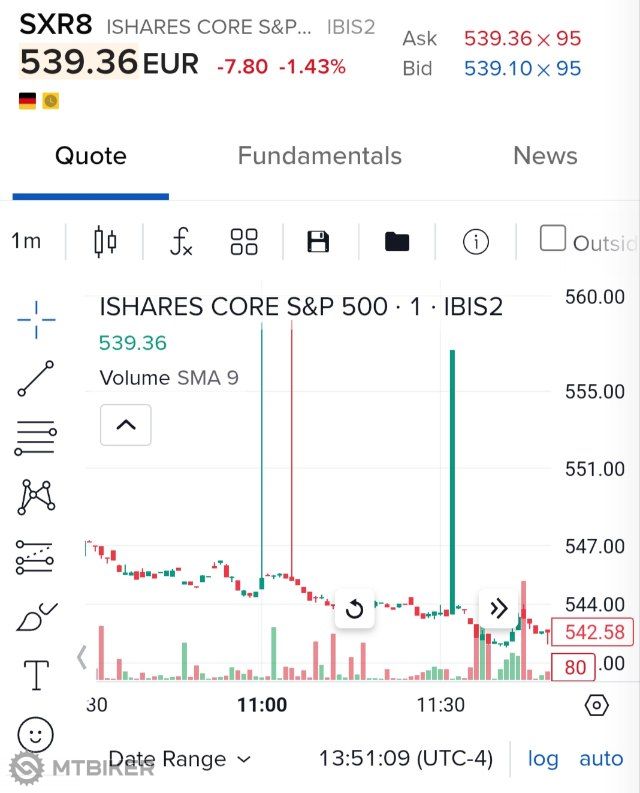Select the brush drawing tool

[36, 617]
